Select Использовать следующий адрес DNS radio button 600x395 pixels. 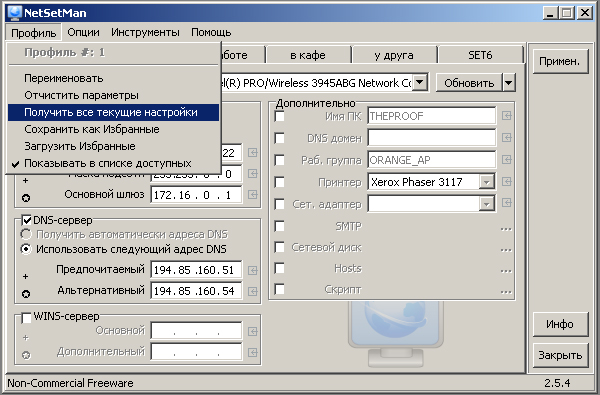[x=26, y=249]
